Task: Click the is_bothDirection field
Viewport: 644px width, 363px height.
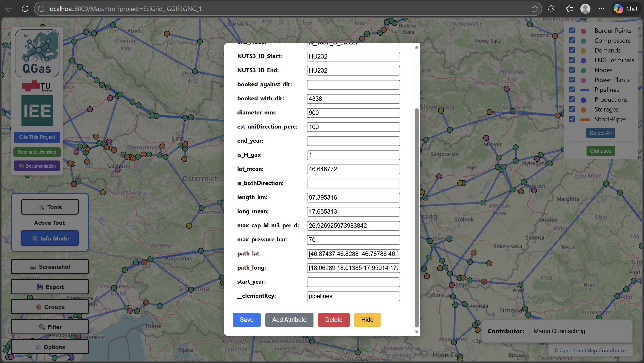Action: [x=353, y=183]
